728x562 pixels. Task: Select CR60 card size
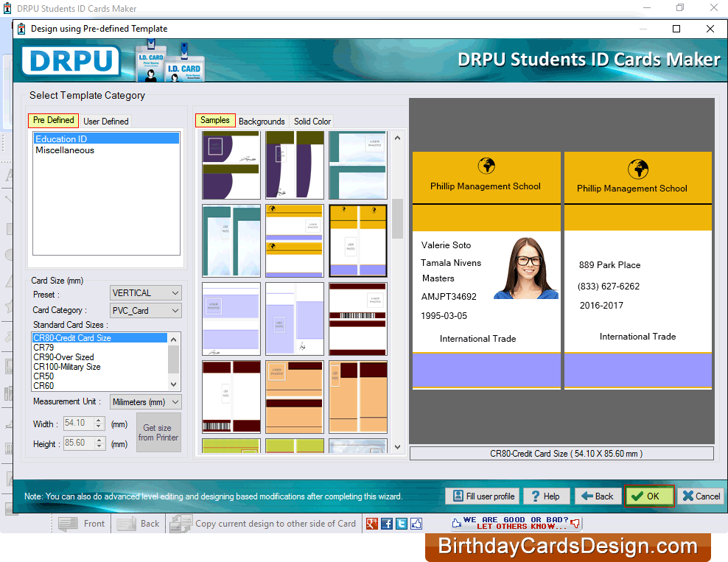[x=99, y=386]
